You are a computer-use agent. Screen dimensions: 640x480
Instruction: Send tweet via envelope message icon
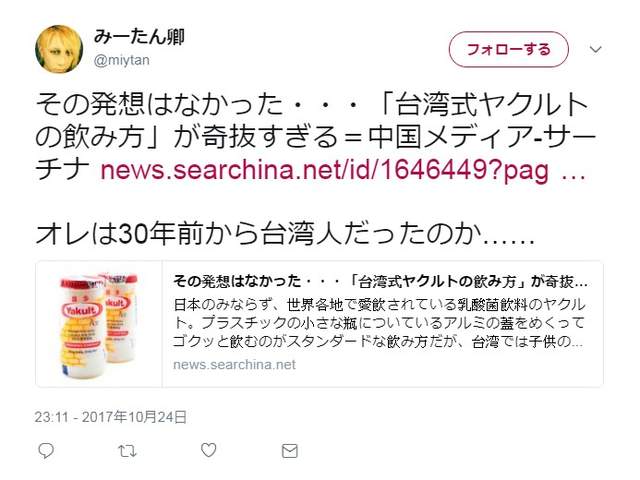(x=290, y=451)
